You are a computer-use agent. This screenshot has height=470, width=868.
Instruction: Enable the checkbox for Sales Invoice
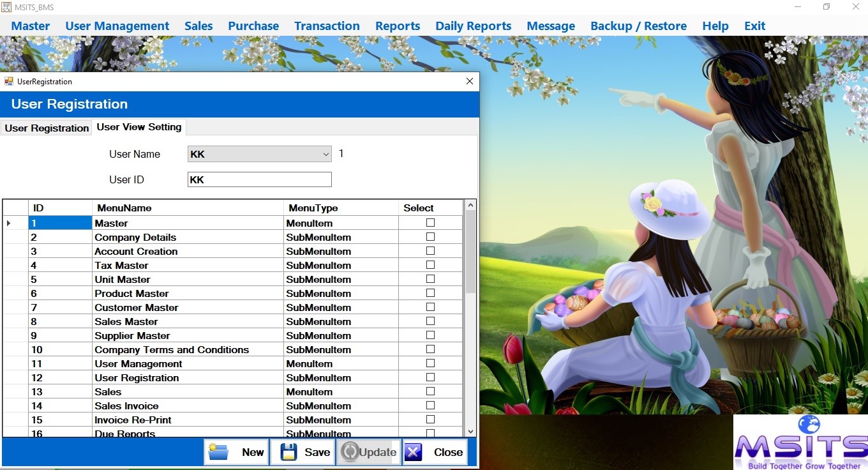click(431, 406)
